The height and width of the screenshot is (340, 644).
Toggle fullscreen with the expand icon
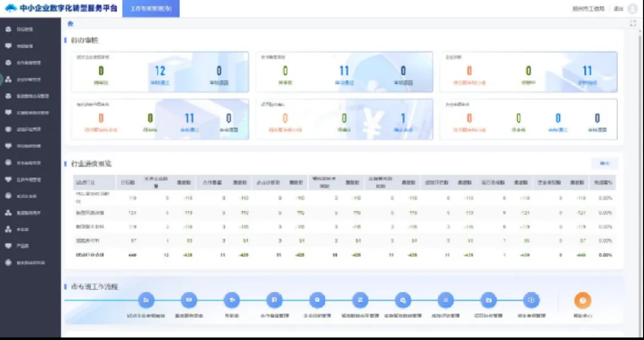click(x=633, y=23)
